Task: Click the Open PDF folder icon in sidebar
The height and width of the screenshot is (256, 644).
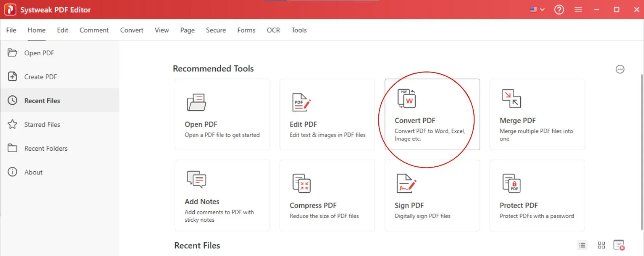Action: [x=12, y=53]
